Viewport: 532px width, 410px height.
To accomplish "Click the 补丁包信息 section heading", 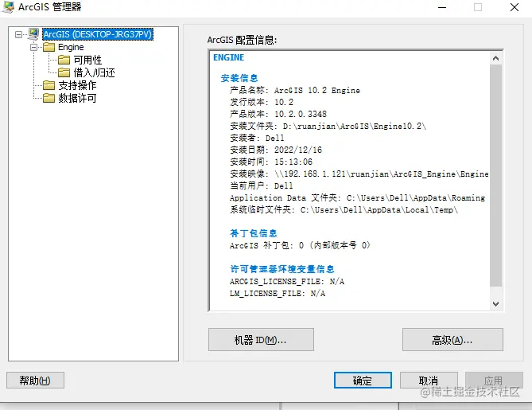I will pyautogui.click(x=254, y=233).
